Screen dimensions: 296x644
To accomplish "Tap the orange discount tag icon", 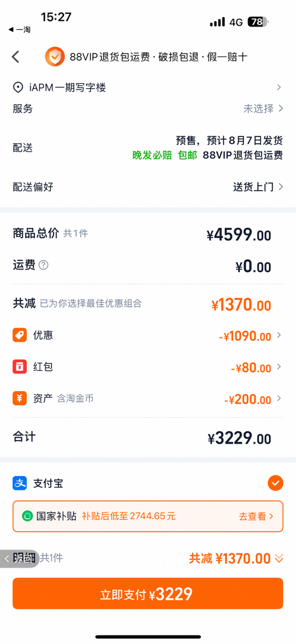I will (x=20, y=335).
